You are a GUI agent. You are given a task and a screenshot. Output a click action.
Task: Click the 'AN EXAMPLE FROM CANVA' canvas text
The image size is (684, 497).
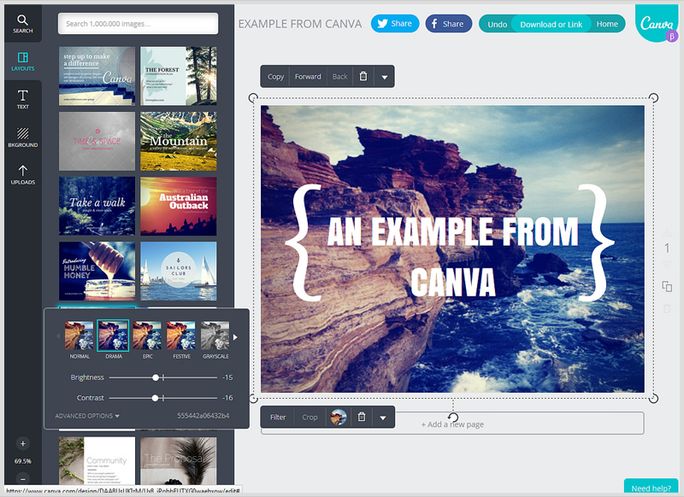tap(453, 257)
